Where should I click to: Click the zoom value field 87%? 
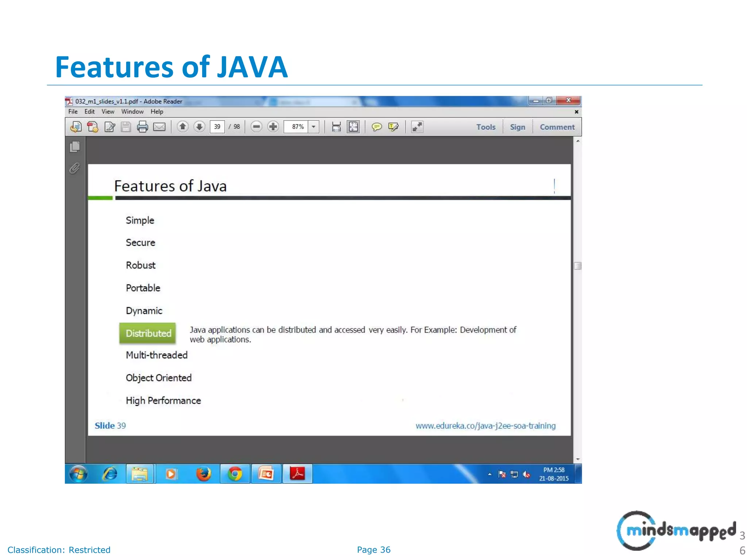click(x=296, y=127)
